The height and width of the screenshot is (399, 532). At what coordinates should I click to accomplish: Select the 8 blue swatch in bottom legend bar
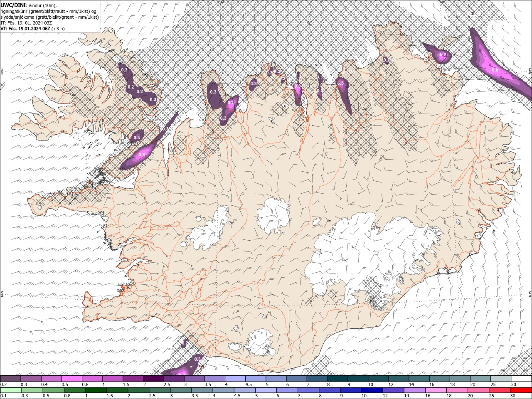[329, 390]
